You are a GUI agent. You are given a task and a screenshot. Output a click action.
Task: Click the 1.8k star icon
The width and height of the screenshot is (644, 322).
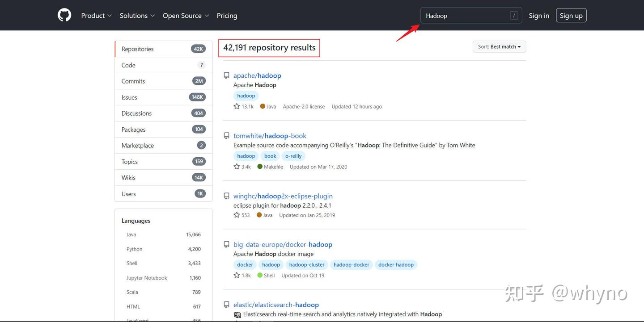(x=237, y=275)
